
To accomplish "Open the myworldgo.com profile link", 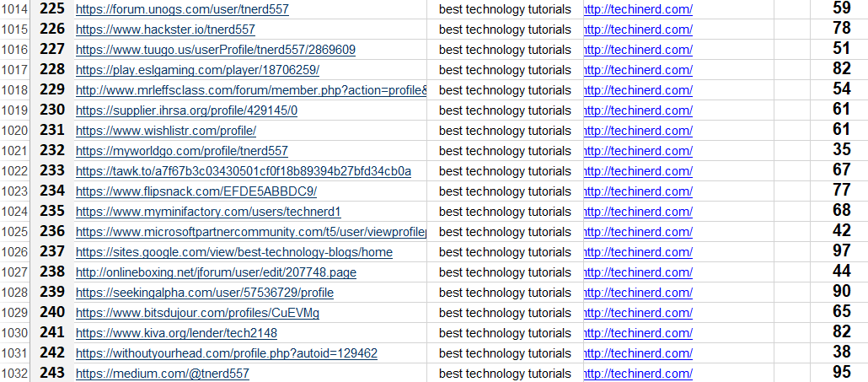I will coord(181,151).
